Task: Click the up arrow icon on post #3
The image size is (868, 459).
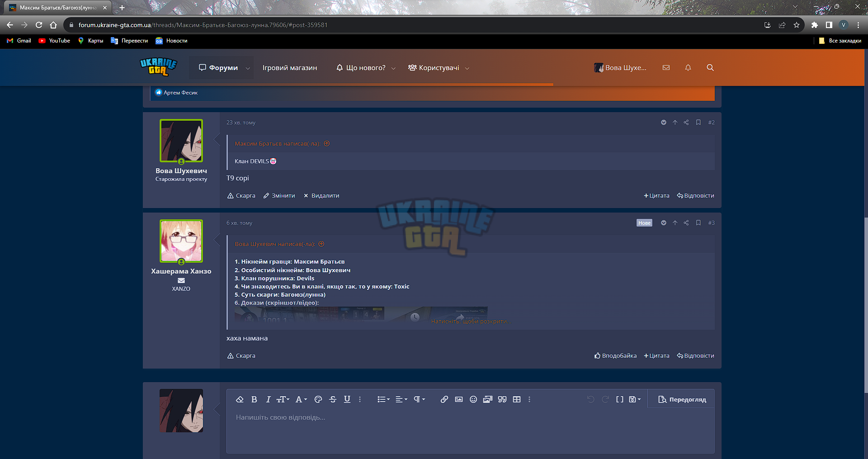Action: [x=675, y=223]
